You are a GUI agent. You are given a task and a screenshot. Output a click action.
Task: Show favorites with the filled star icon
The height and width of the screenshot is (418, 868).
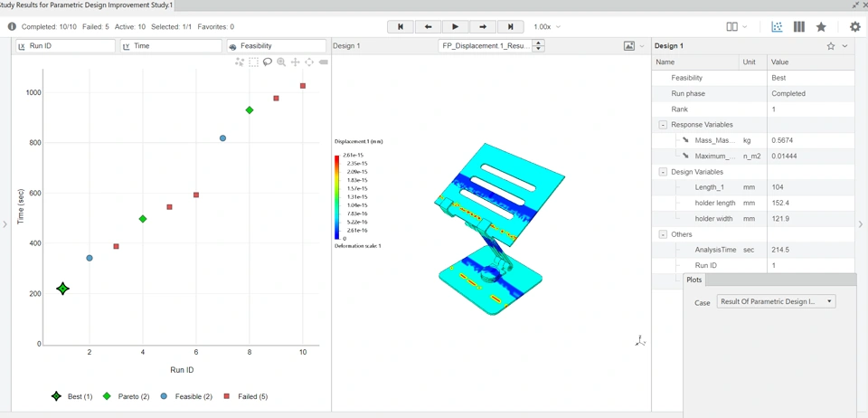pos(822,26)
